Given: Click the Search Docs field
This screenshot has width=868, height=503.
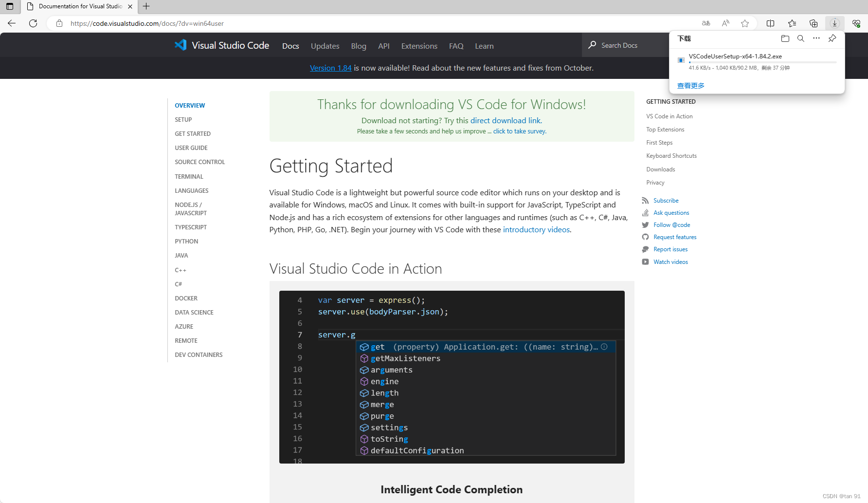Looking at the screenshot, I should pyautogui.click(x=625, y=45).
